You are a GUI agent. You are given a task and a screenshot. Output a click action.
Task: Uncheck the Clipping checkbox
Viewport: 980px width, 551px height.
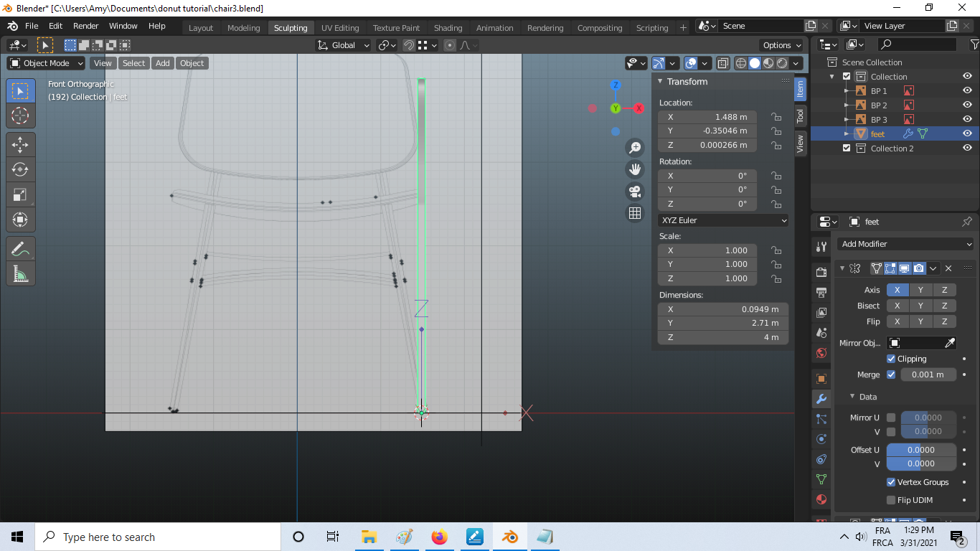coord(891,359)
